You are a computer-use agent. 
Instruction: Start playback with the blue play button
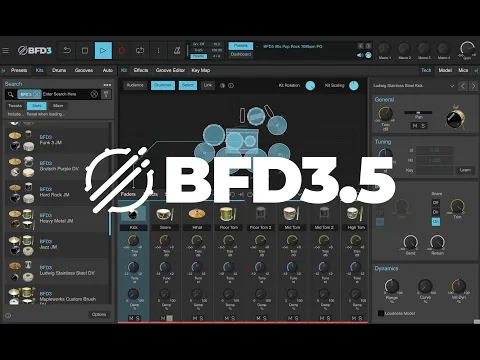pyautogui.click(x=103, y=51)
